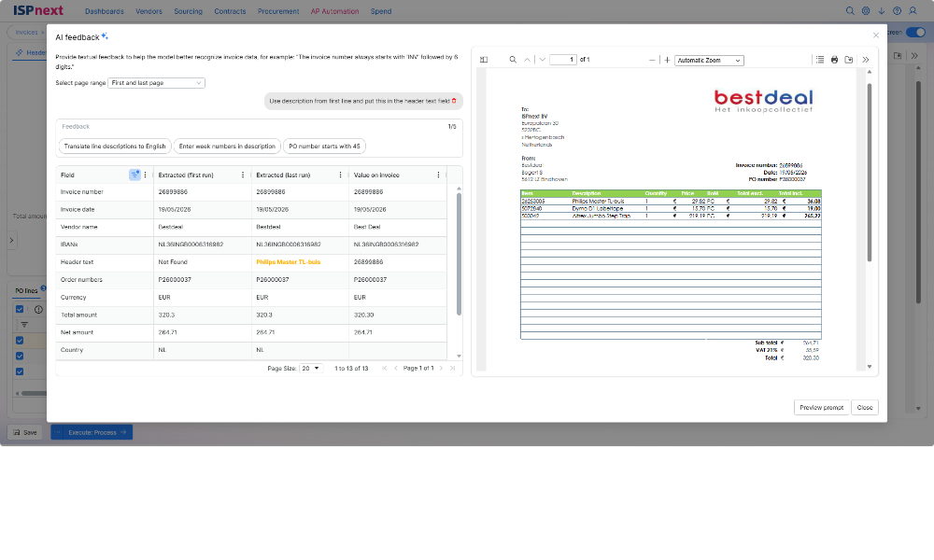Choose 'Enter week numbers in description' suggestion
This screenshot has width=934, height=560.
click(x=227, y=147)
